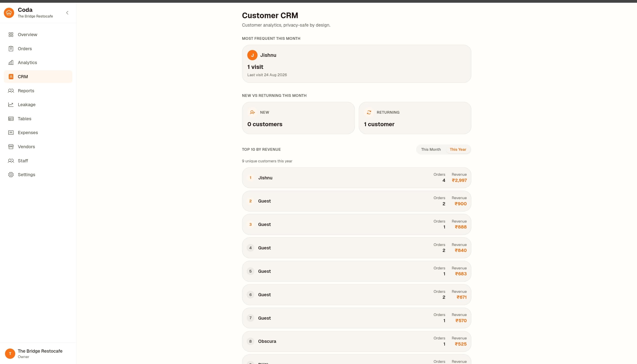Click the rank 2 number badge
Screen dimensions: 637x364
coord(250,201)
